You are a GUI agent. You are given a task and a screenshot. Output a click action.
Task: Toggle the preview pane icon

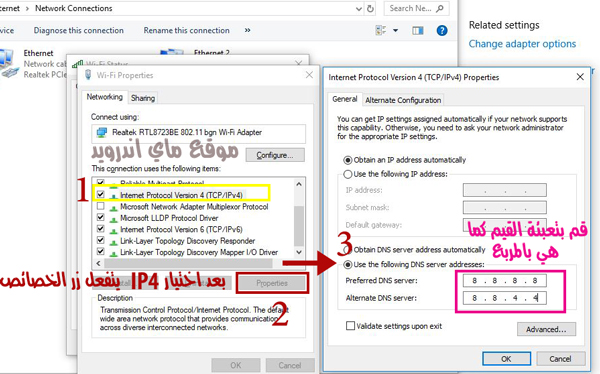418,30
